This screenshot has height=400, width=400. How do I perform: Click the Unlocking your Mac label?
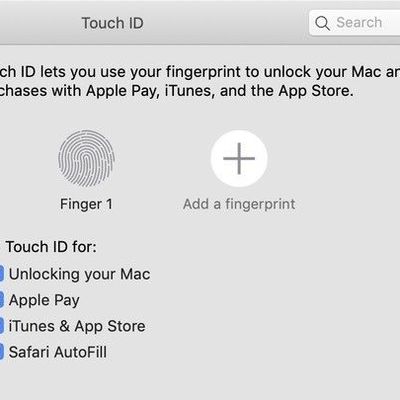[79, 274]
